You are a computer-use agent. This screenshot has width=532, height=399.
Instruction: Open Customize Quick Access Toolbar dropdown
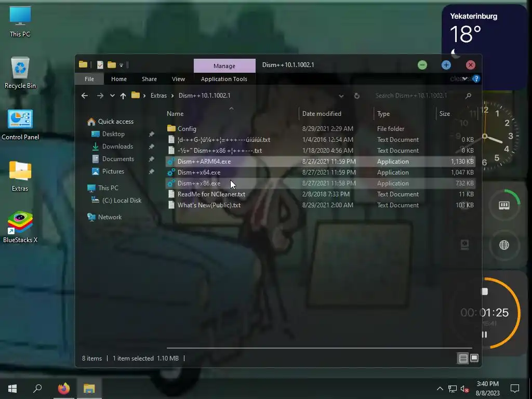(121, 65)
